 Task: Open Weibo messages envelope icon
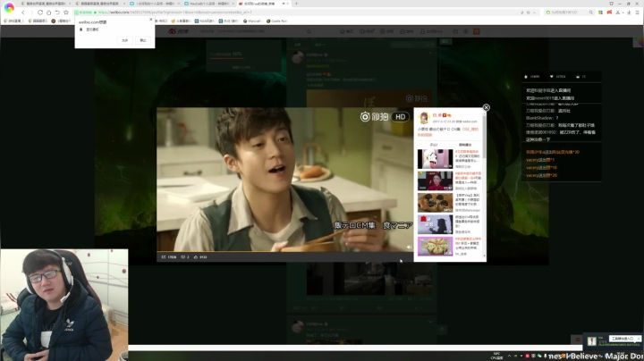(455, 31)
